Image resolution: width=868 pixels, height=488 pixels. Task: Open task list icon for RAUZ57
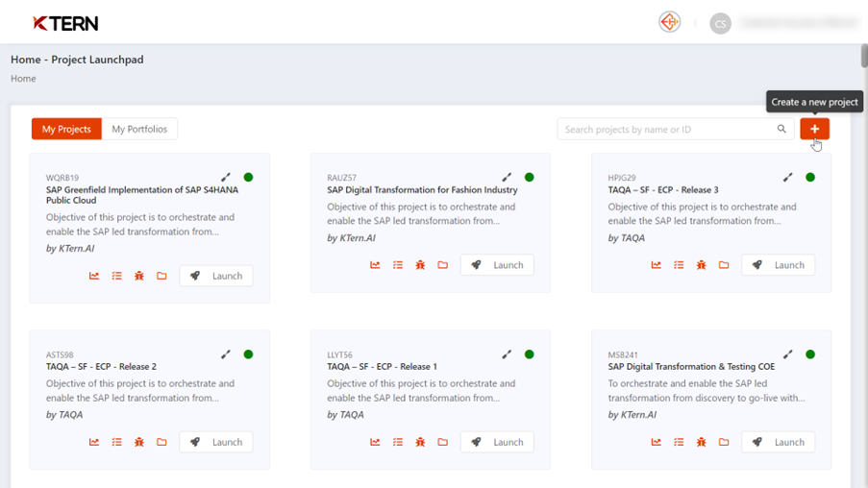pos(398,265)
